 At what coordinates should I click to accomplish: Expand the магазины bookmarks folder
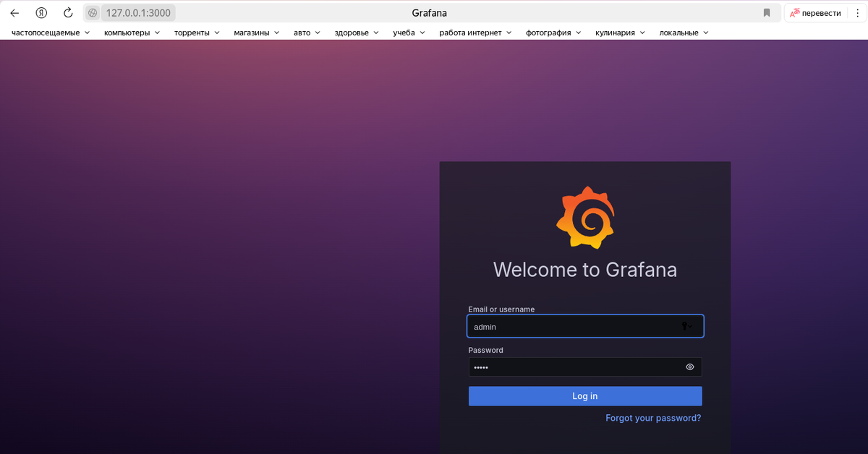pyautogui.click(x=257, y=33)
